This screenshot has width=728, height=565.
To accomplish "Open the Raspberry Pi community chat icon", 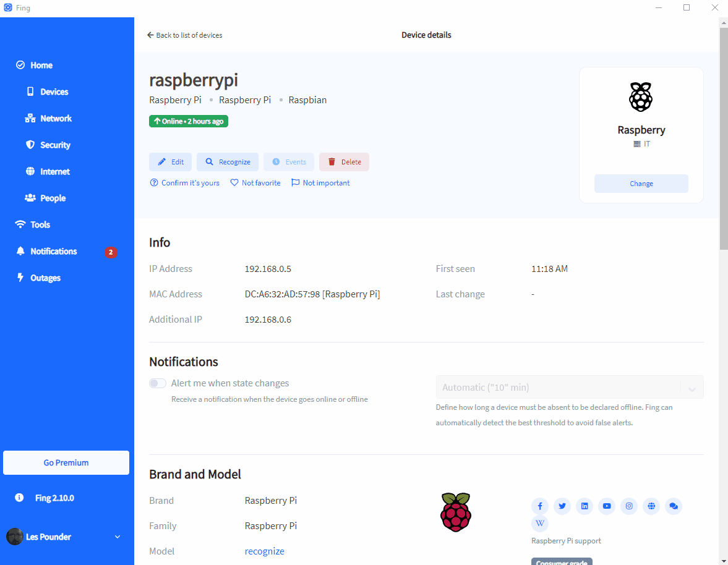I will click(674, 506).
